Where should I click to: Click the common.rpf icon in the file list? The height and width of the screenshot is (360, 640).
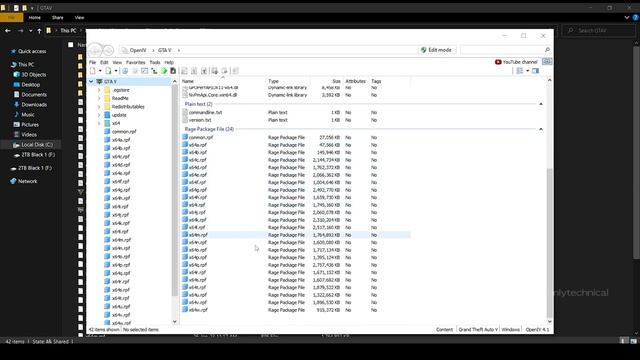click(185, 137)
